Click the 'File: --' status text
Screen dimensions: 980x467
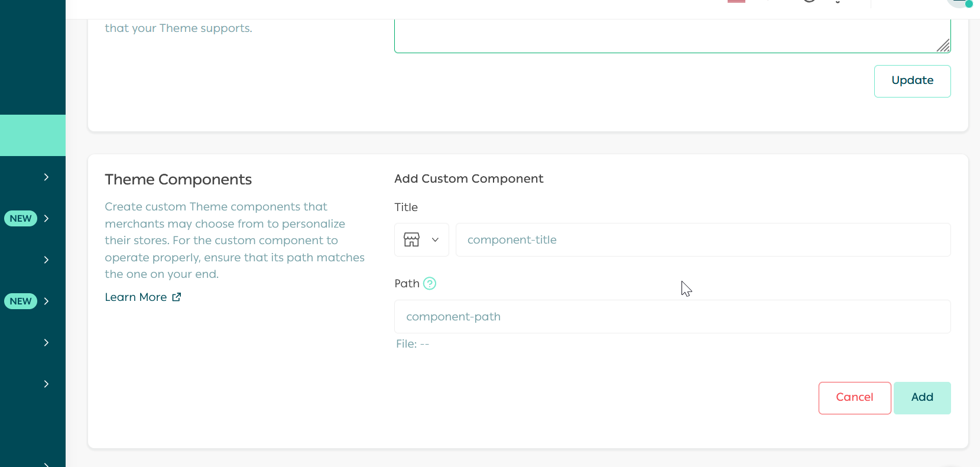pyautogui.click(x=413, y=344)
